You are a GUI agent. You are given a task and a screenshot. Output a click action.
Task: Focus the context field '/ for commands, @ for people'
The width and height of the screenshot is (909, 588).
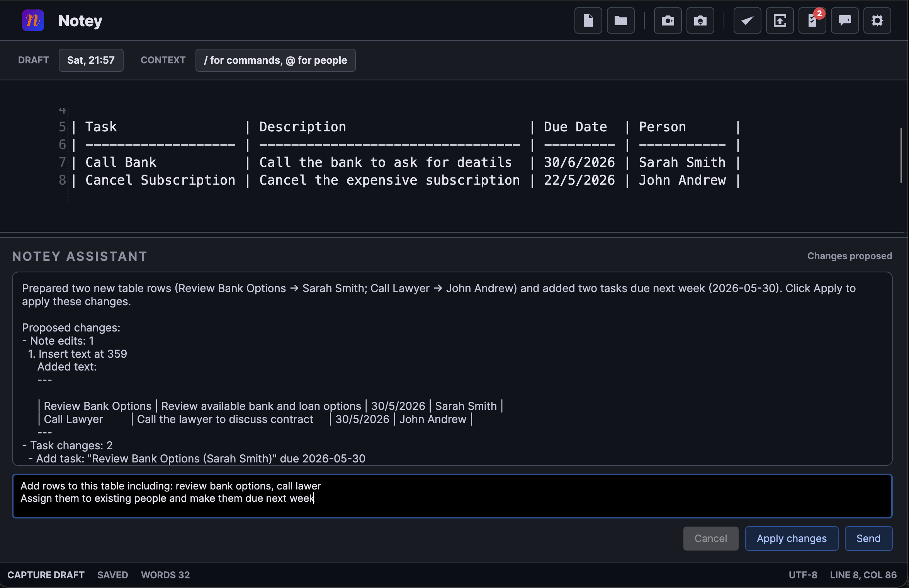(275, 60)
